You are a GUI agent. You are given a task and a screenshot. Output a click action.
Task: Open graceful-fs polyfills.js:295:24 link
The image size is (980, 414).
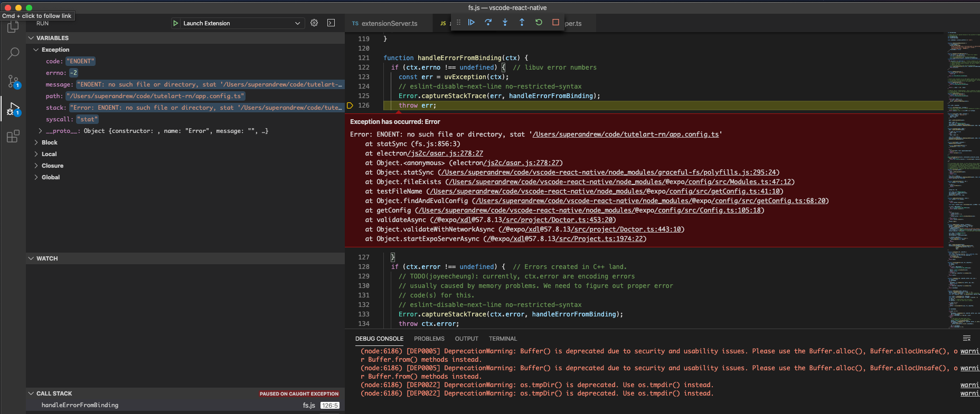[609, 172]
